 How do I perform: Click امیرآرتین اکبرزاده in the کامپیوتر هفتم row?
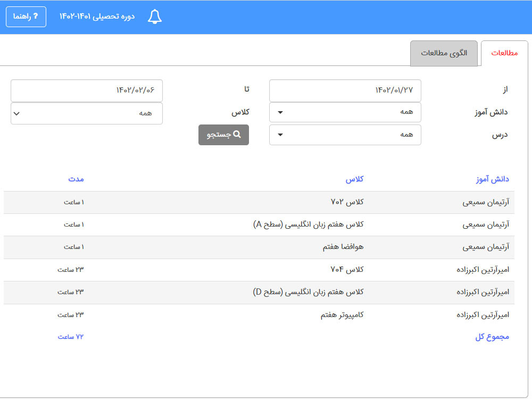(x=483, y=315)
